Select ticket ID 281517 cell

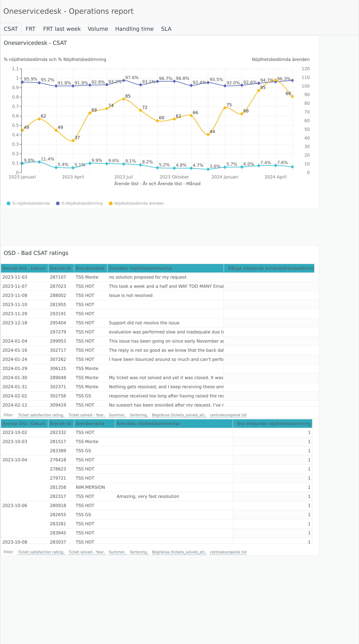[x=61, y=442]
